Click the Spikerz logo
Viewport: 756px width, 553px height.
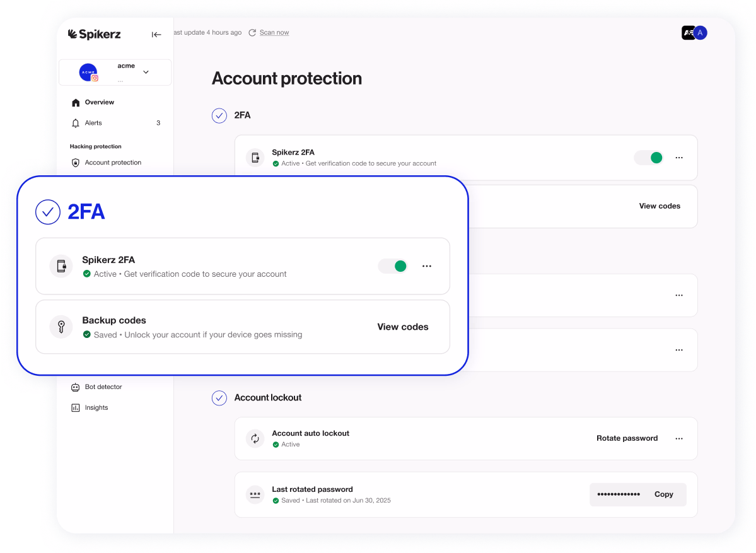pyautogui.click(x=94, y=34)
